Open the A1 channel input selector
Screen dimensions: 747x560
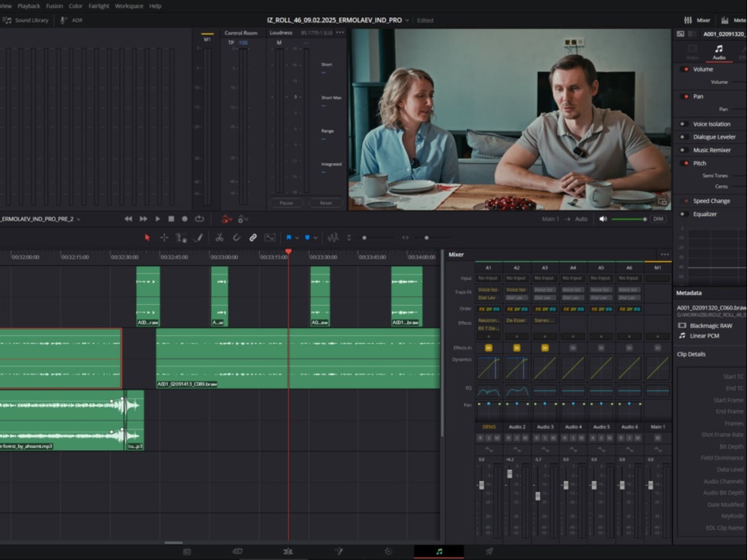(x=488, y=278)
